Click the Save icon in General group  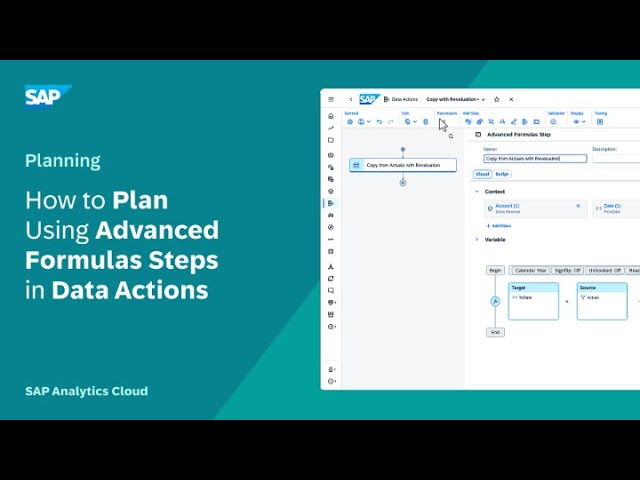361,122
